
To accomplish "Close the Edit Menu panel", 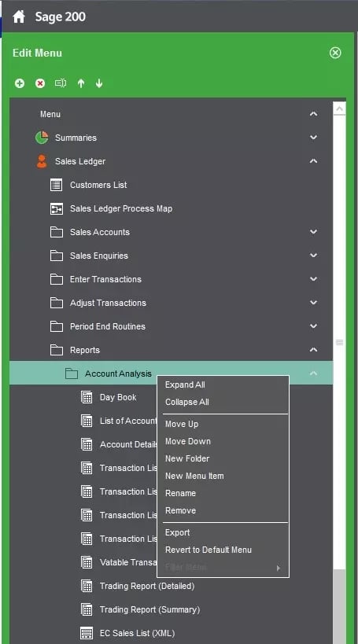I will point(335,53).
